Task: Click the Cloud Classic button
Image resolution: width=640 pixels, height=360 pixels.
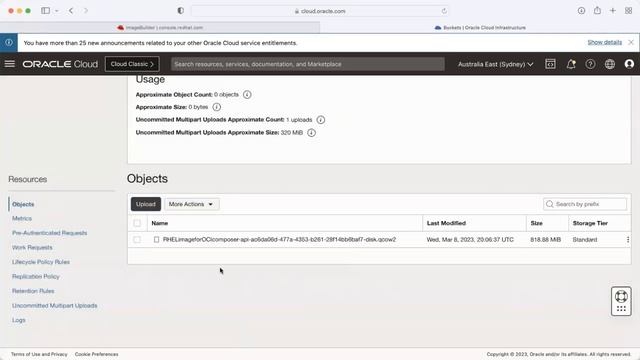Action: 132,64
